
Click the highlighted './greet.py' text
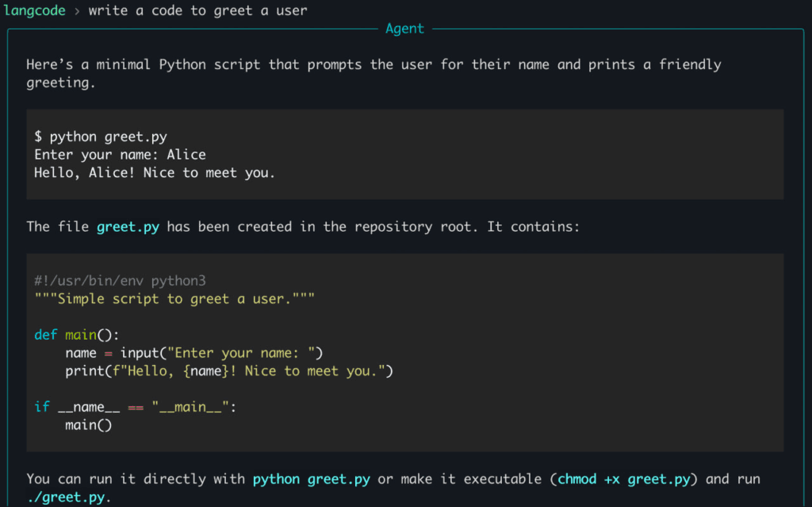pos(67,497)
